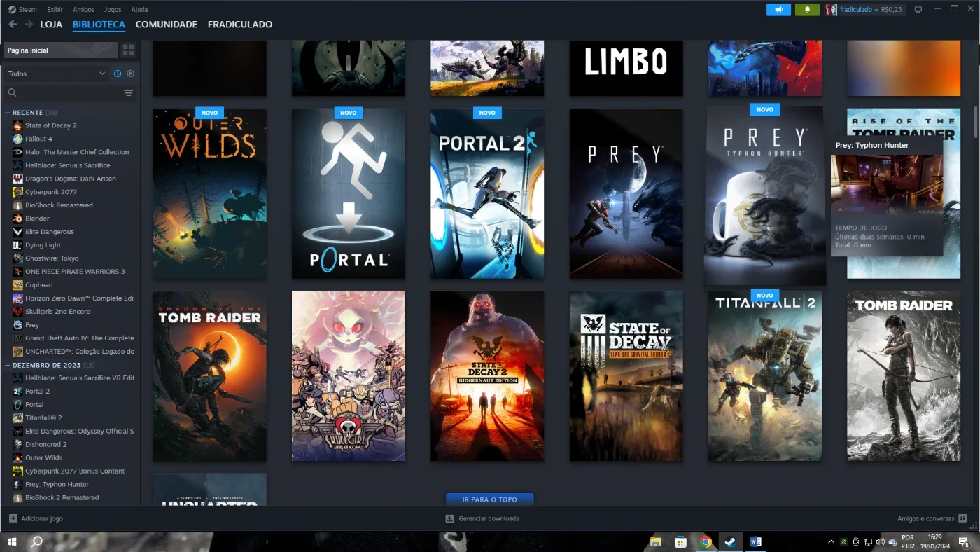
Task: Open the fradiculado account dropdown
Action: tap(859, 10)
